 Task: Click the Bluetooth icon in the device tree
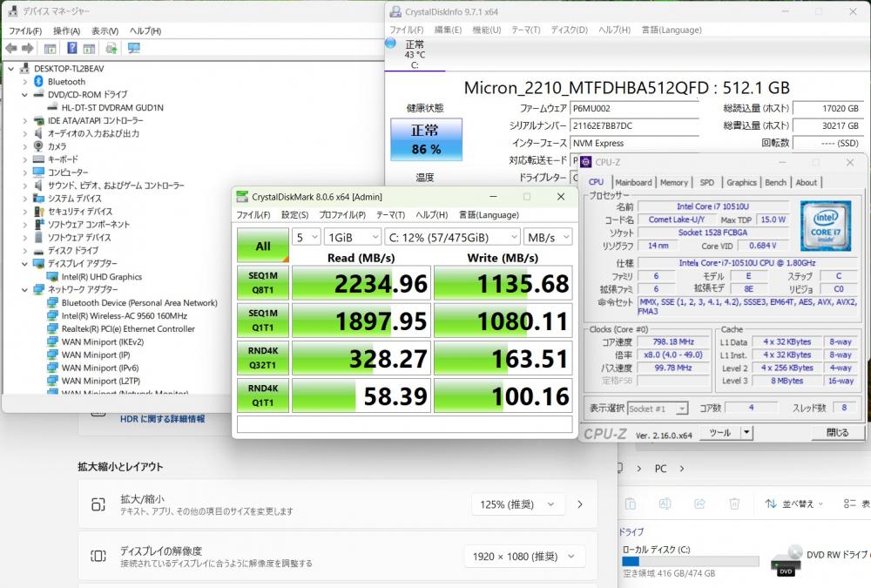(38, 81)
